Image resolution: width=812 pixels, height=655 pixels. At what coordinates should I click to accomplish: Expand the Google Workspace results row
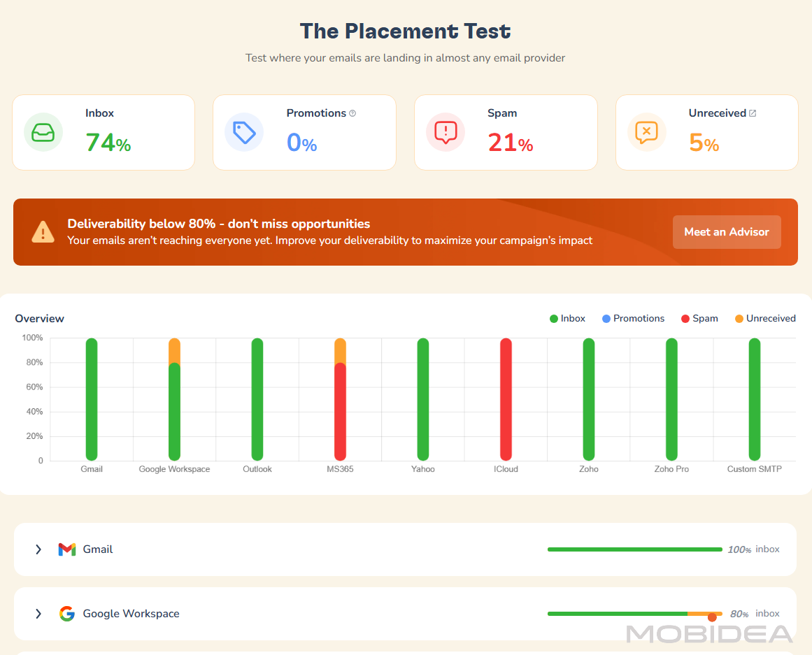(x=38, y=614)
